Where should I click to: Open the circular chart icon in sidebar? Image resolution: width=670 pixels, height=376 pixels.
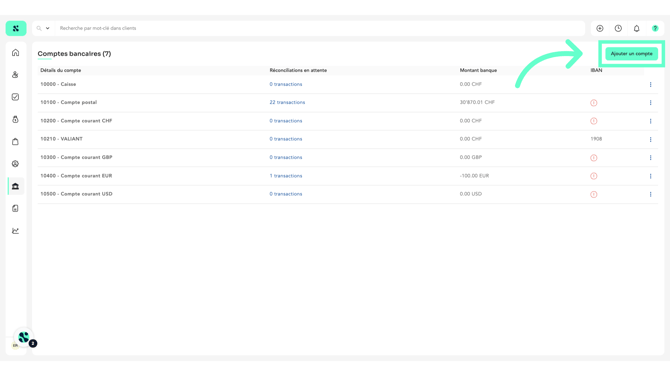click(x=15, y=164)
